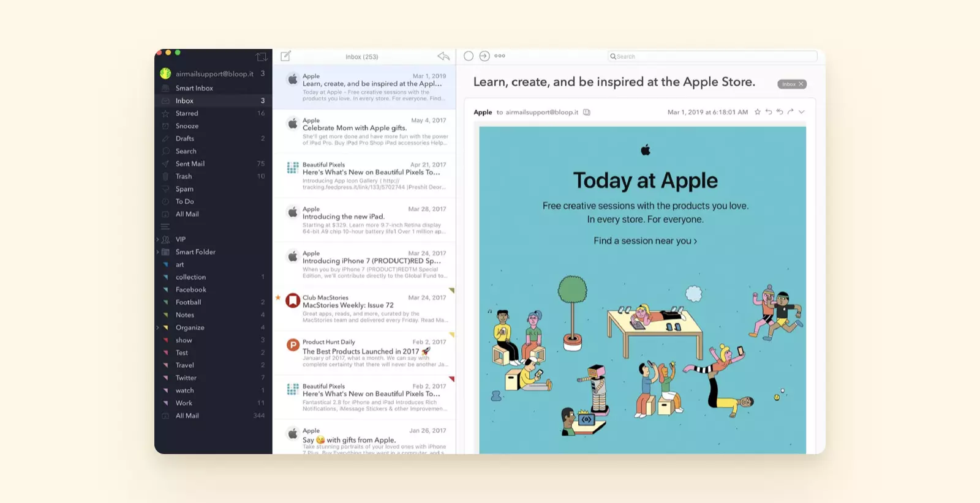Click the Find a session near you link
Image resolution: width=980 pixels, height=503 pixels.
point(646,241)
